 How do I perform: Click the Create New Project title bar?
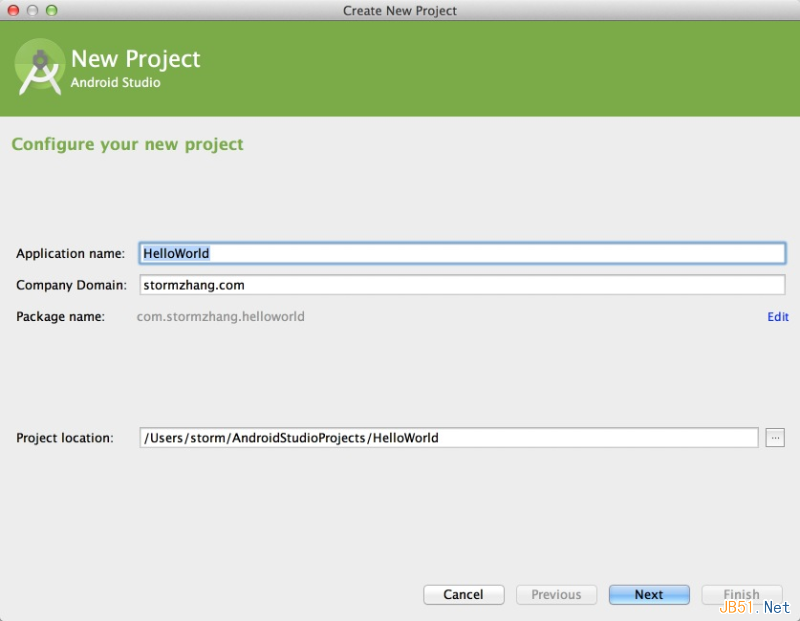[x=400, y=10]
